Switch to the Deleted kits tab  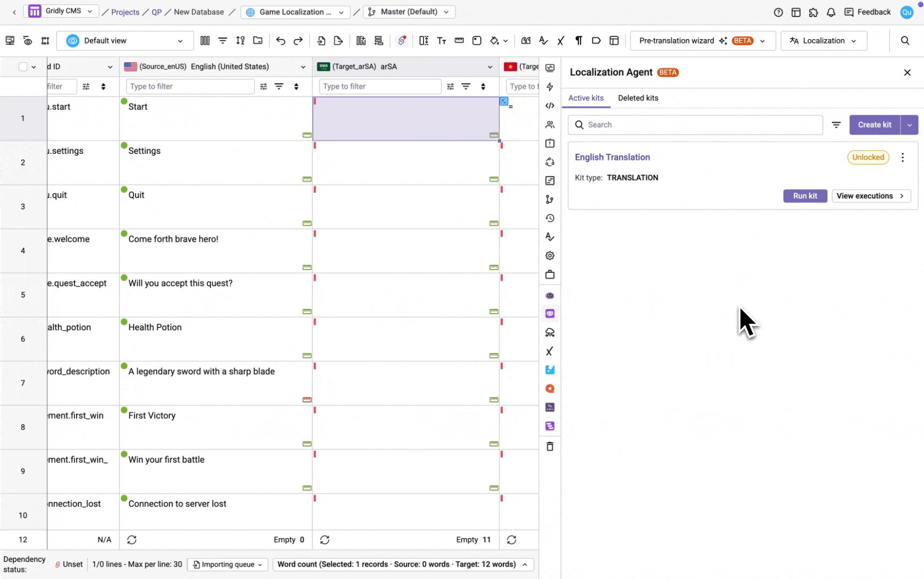click(x=638, y=98)
